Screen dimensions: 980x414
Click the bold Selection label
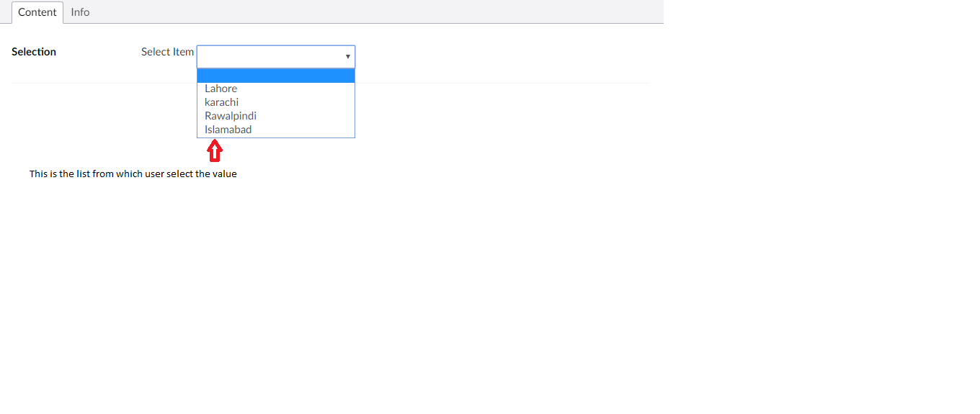34,52
